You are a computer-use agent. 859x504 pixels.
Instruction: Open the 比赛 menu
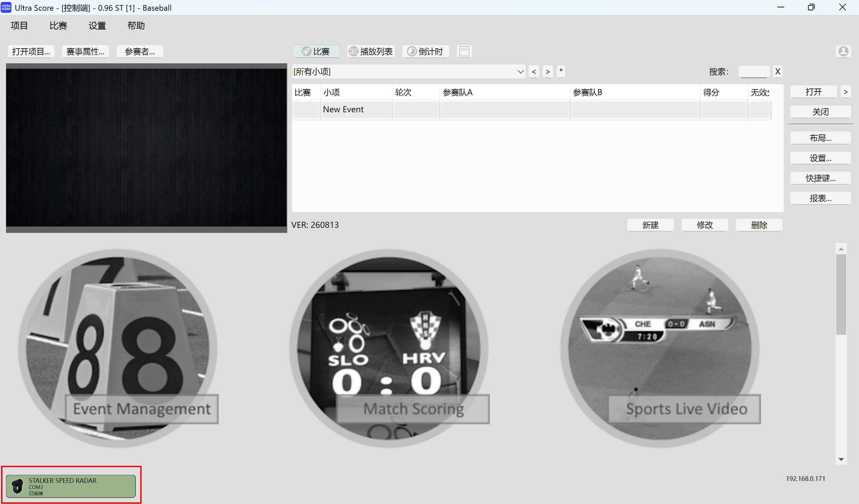(58, 25)
